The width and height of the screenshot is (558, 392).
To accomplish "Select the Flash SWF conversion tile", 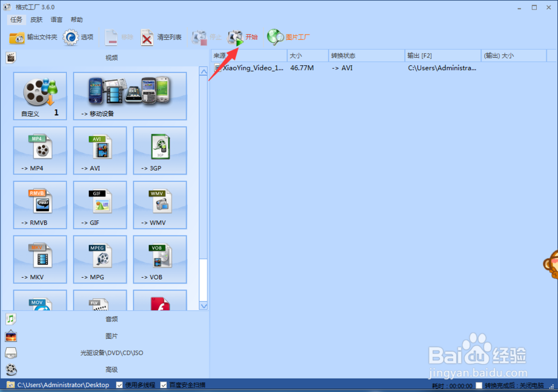I will (160, 300).
